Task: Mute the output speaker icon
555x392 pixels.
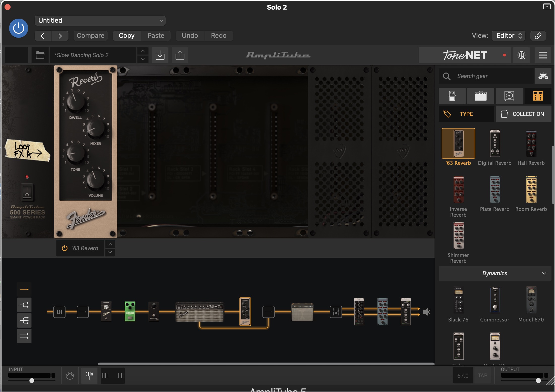Action: (x=427, y=312)
